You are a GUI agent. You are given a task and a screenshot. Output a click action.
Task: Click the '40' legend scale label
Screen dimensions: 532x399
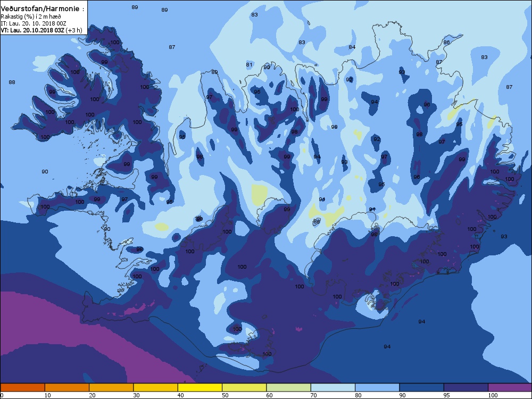coord(180,395)
